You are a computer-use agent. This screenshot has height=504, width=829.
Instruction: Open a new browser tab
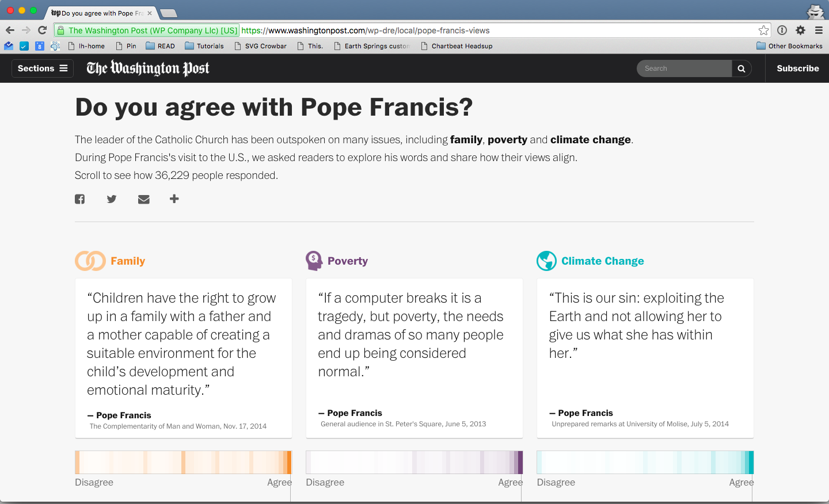168,13
